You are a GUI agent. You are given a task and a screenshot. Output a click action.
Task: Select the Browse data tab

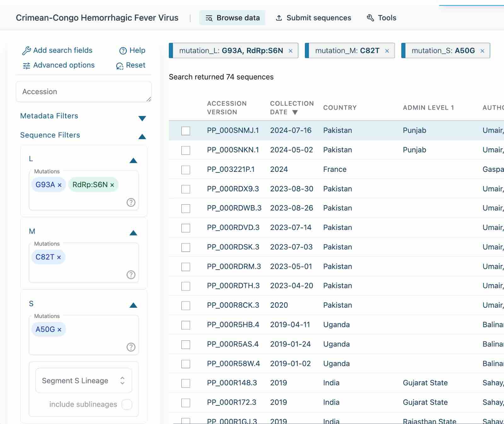(x=232, y=18)
